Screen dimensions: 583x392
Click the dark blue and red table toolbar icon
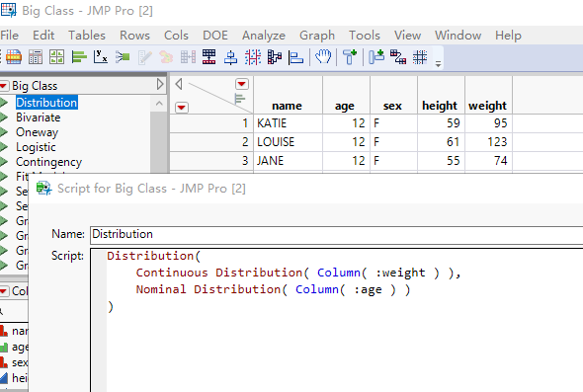208,57
